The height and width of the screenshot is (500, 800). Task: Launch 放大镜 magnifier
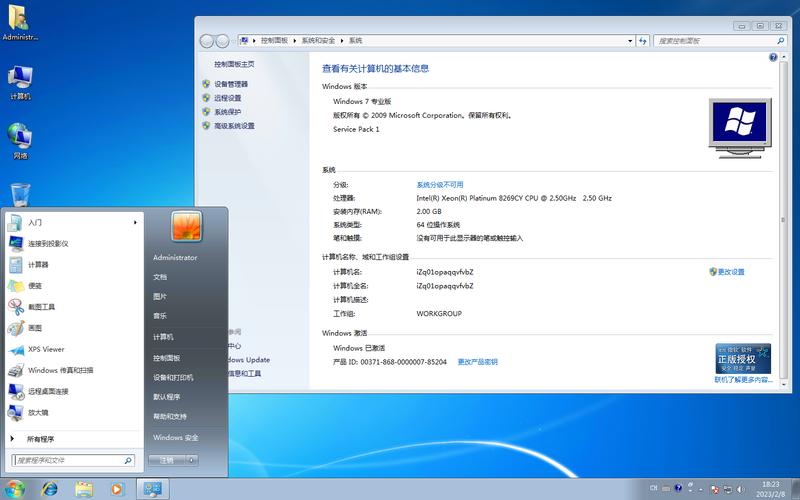73,412
